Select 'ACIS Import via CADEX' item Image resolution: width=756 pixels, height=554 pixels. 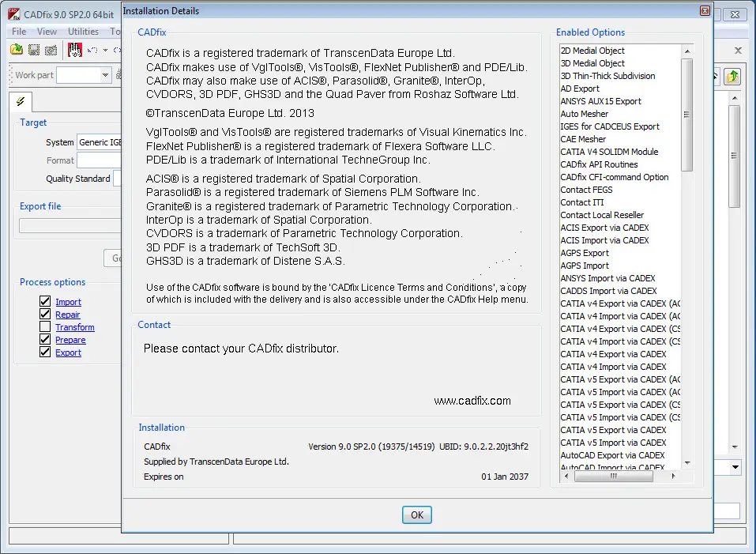click(604, 240)
